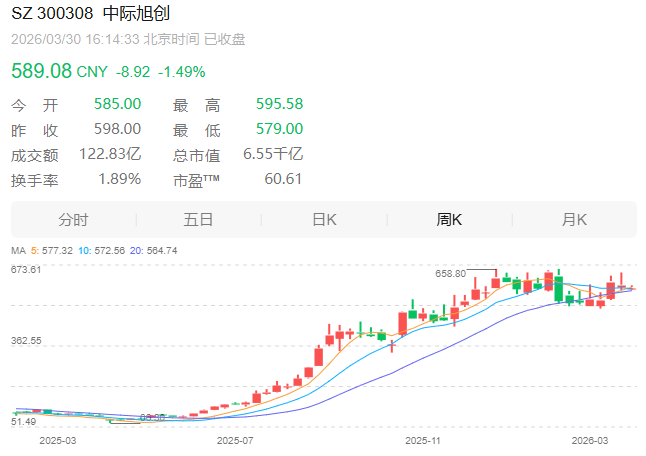The image size is (646, 456).
Task: Click previous close value 598.00
Action: coord(117,129)
